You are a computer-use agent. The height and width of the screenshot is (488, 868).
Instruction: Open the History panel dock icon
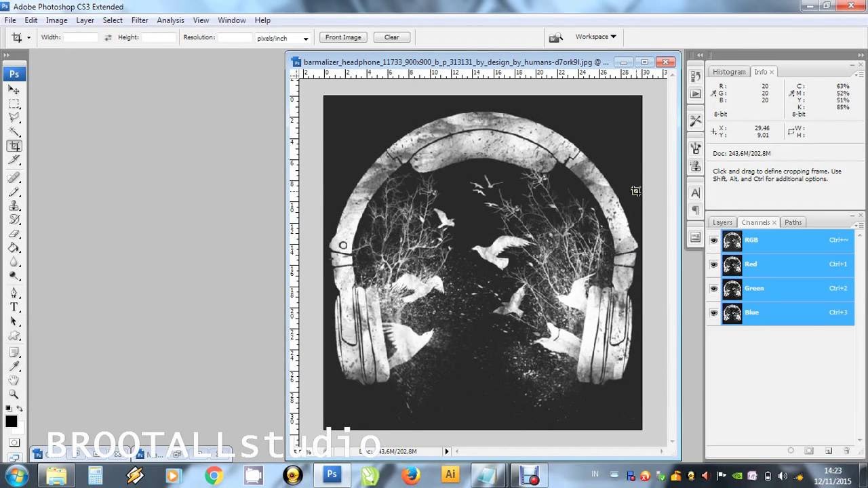[x=695, y=76]
